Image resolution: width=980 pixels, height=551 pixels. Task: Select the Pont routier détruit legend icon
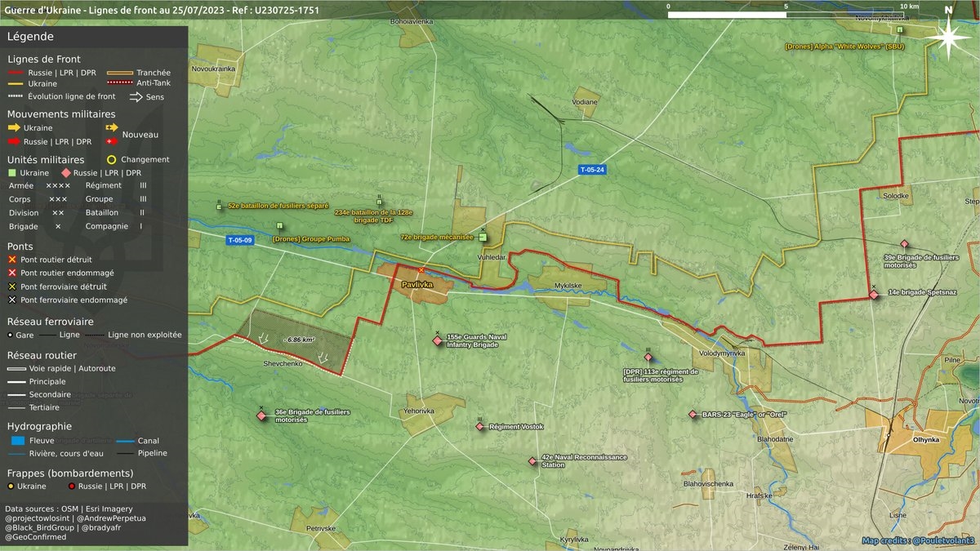pos(12,260)
